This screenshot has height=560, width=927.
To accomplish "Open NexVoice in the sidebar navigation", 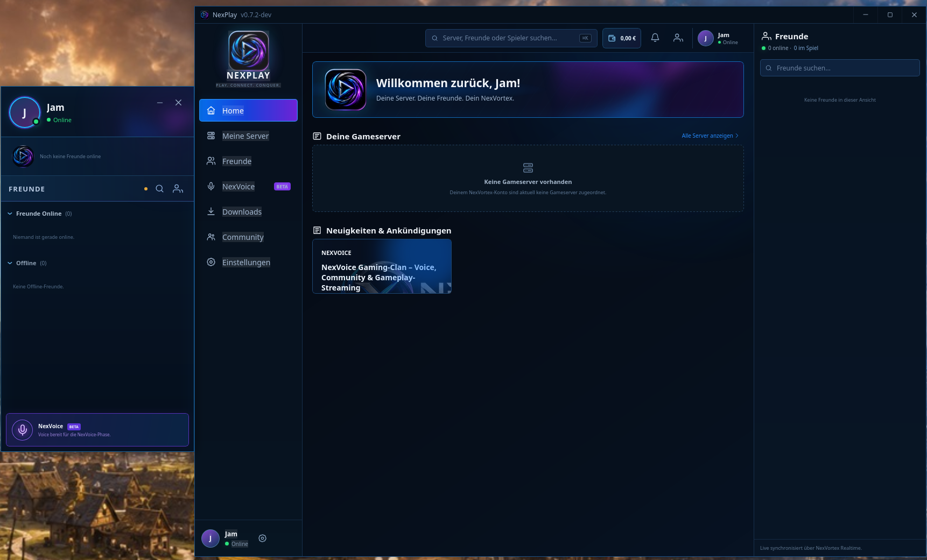I will pos(248,187).
